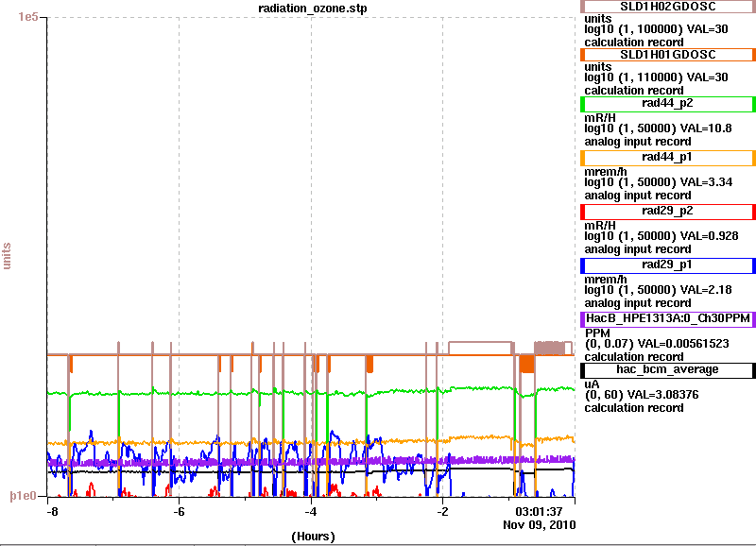The width and height of the screenshot is (756, 546).
Task: Click 'analog input record' under rad44_p2
Action: pos(637,142)
